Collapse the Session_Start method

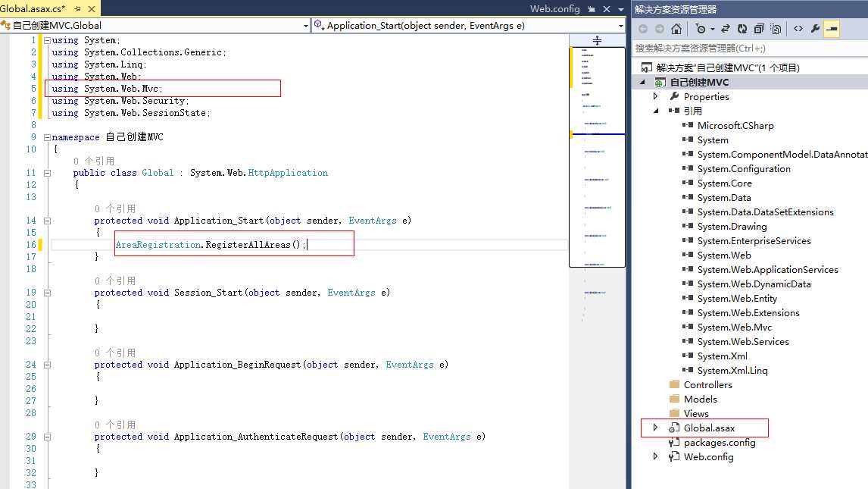[47, 293]
